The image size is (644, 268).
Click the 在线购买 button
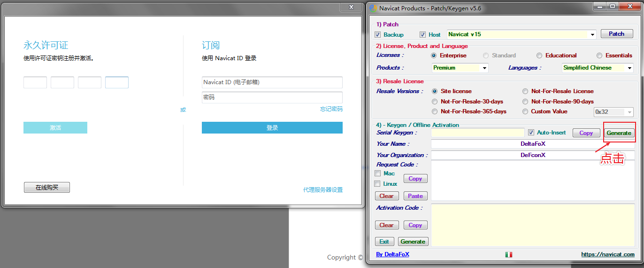47,188
